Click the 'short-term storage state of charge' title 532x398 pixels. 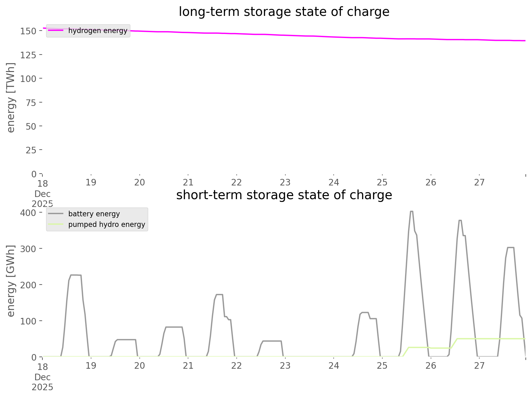click(284, 195)
